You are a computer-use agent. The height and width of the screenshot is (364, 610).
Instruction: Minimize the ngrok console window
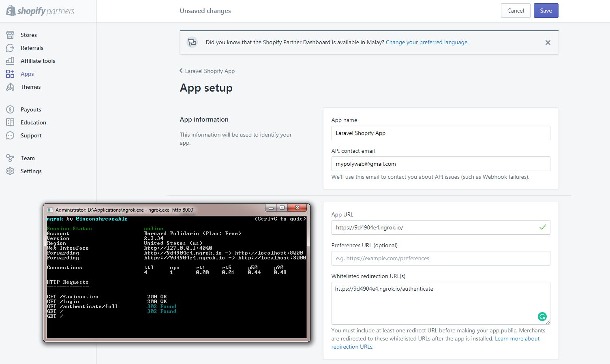(x=271, y=208)
